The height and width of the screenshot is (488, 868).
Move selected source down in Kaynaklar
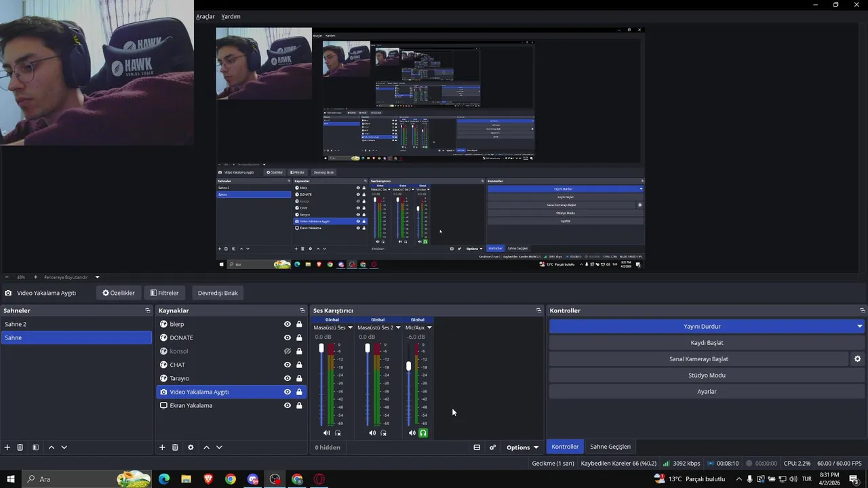pyautogui.click(x=219, y=447)
